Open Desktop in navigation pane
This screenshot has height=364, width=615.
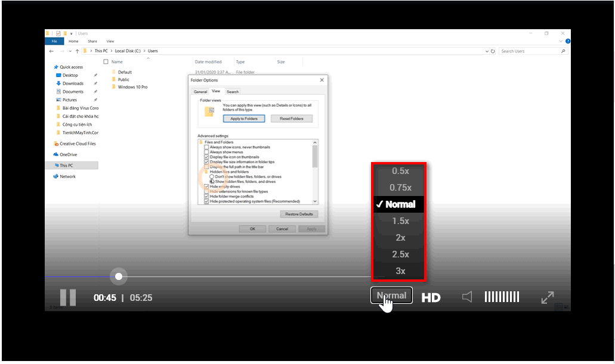coord(70,75)
